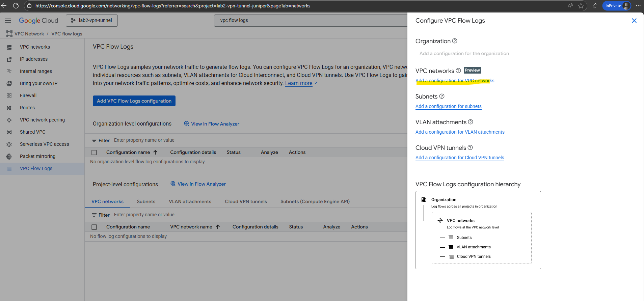The width and height of the screenshot is (644, 301).
Task: Click the Packet mirroring sidebar icon
Action: click(9, 157)
